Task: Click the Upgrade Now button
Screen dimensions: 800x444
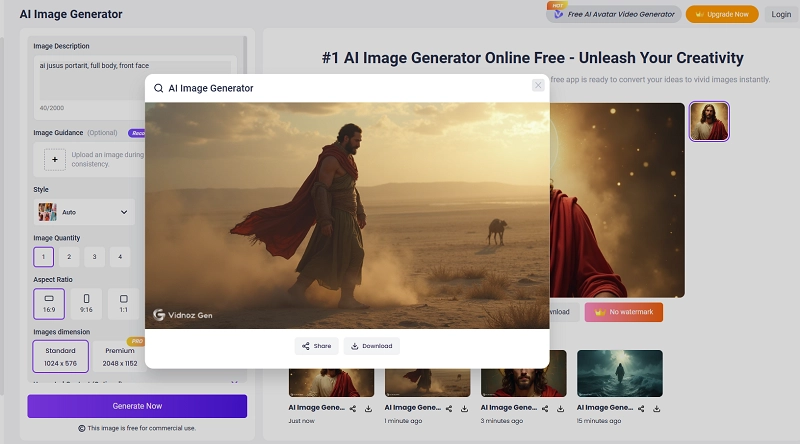Action: click(x=722, y=14)
